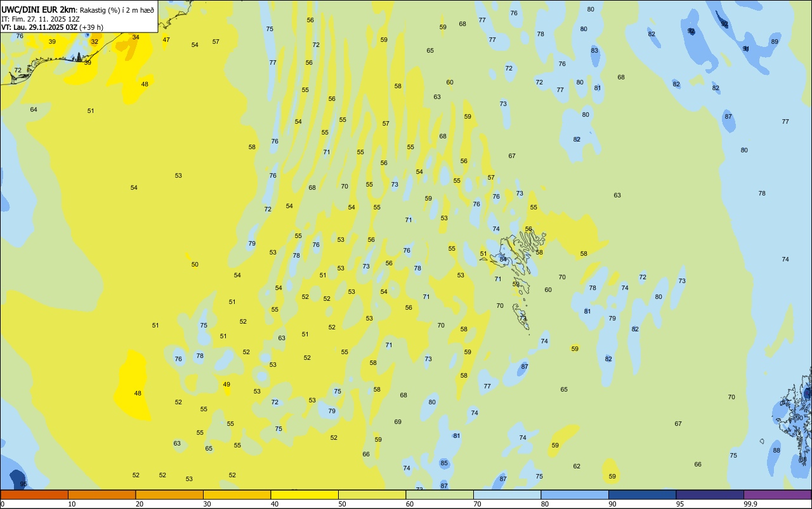Screen dimensions: 812x509
Task: Click the legend tick label '90'
Action: (x=612, y=504)
